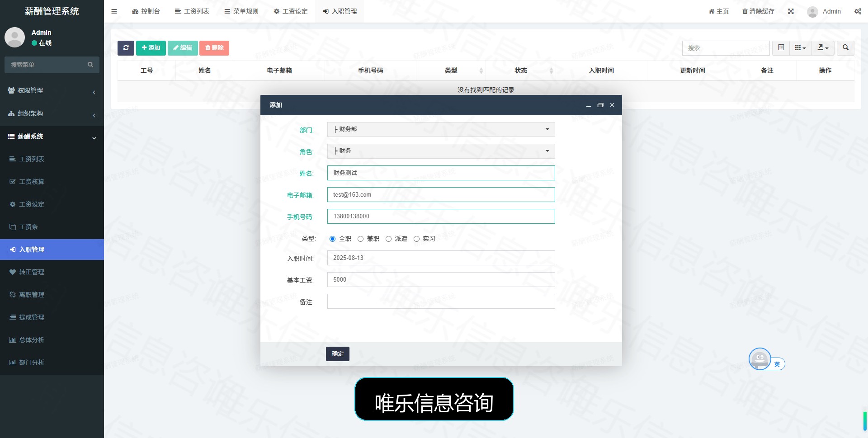The height and width of the screenshot is (438, 868).
Task: Switch to the 控制台 tab
Action: point(146,11)
